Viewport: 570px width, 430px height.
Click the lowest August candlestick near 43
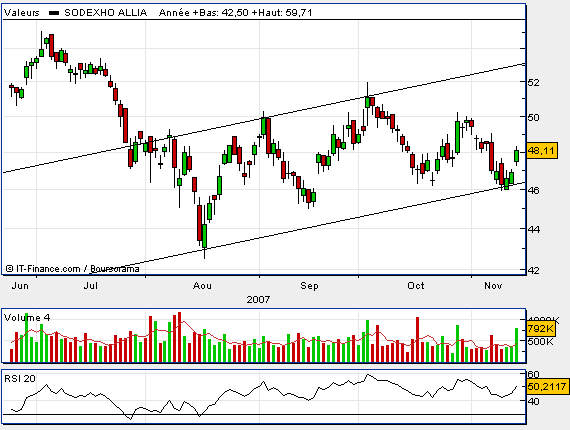point(205,236)
